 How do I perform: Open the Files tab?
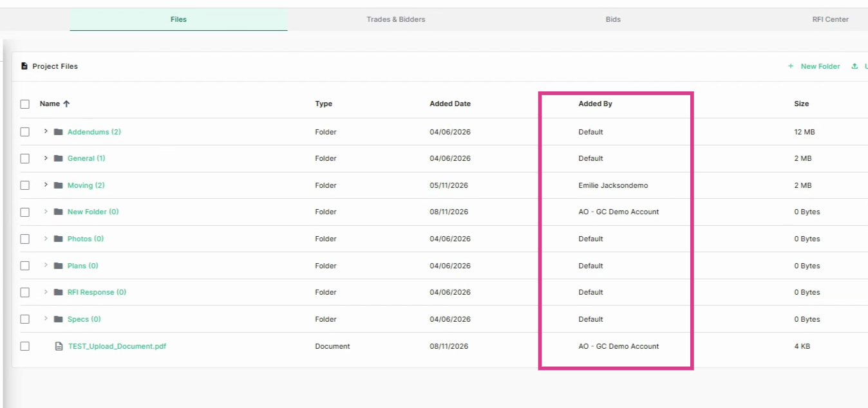click(x=178, y=19)
